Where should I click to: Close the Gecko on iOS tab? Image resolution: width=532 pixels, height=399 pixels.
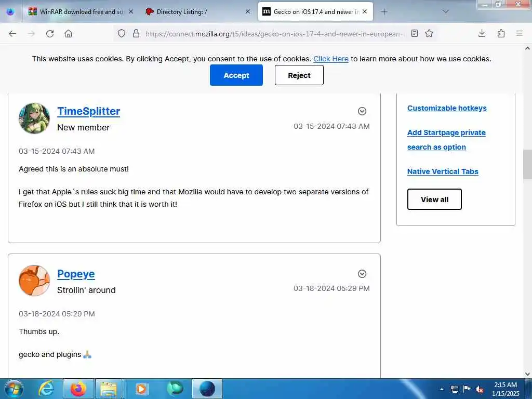365,11
